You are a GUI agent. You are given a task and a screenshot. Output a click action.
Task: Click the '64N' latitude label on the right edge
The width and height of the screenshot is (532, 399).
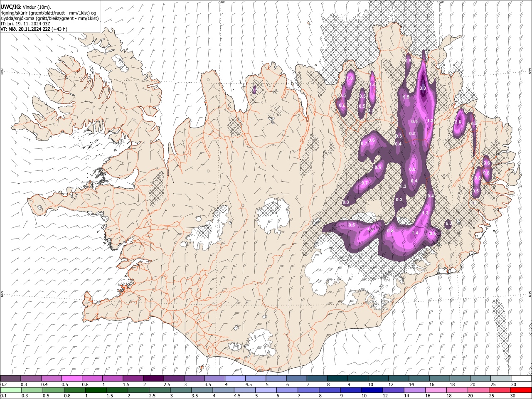pos(530,293)
